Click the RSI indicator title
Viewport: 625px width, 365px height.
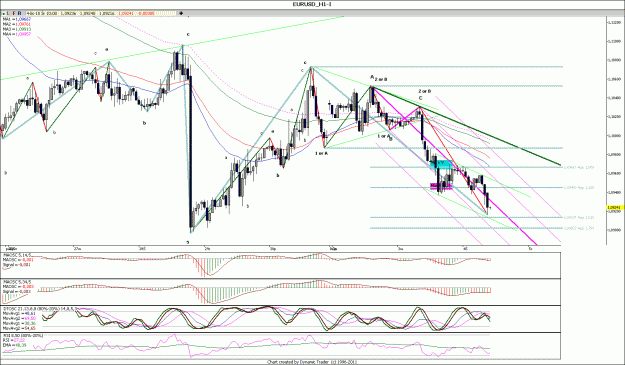click(22, 336)
